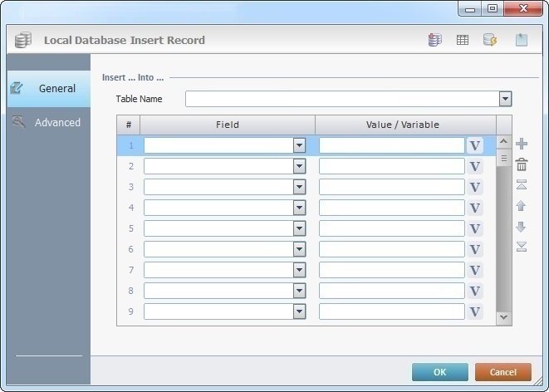Click the move-row-to-top icon
This screenshot has height=392, width=549.
[x=522, y=184]
